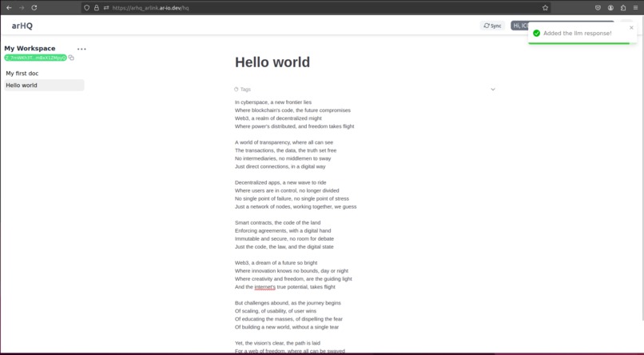Reload the page with the refresh icon

[x=34, y=7]
